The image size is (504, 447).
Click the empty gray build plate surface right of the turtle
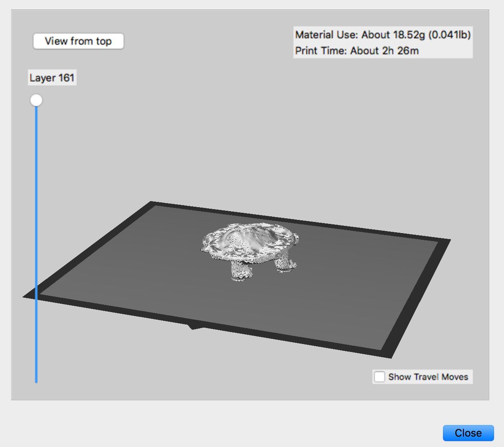tap(359, 279)
